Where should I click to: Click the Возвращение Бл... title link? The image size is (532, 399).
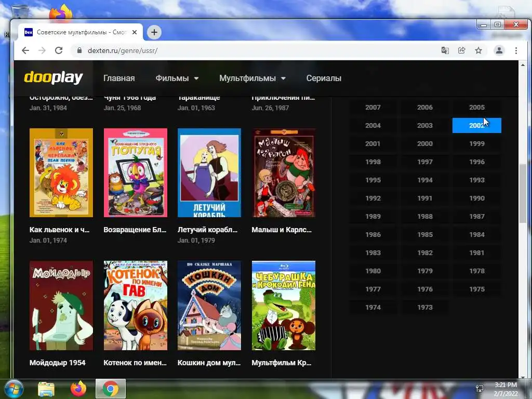(135, 230)
